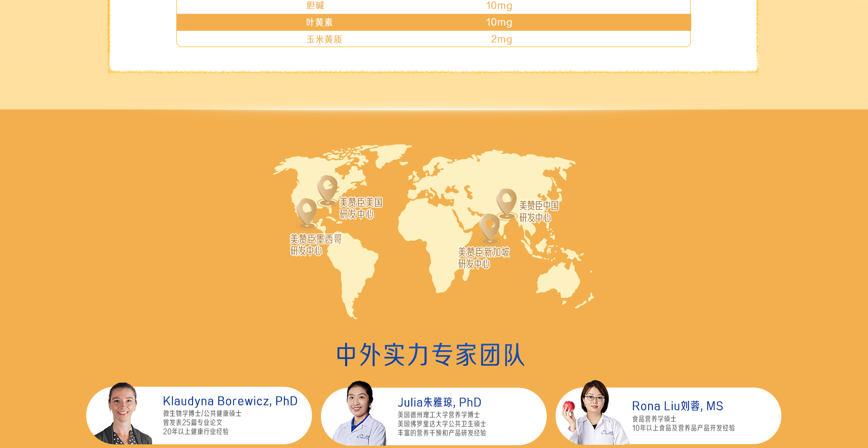Click the 10mg value in the 叶黄素 row
This screenshot has width=868, height=448.
pos(499,22)
